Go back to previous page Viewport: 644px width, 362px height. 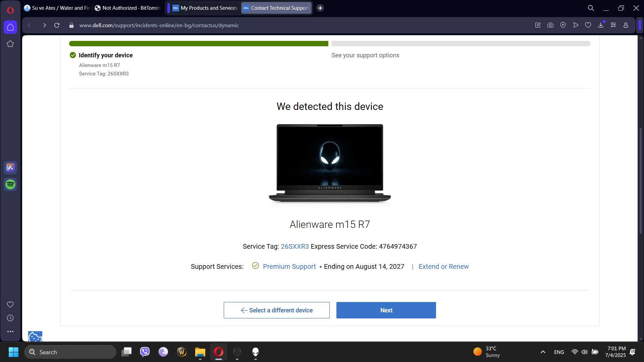(30, 25)
